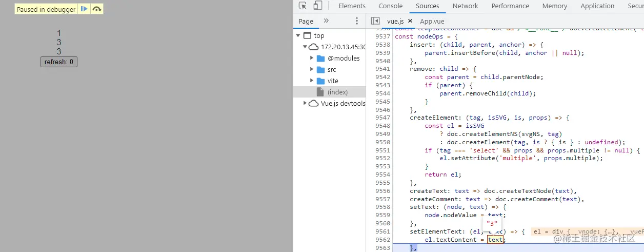Set a breakpoint on line 9562
The height and width of the screenshot is (252, 644).
[383, 240]
